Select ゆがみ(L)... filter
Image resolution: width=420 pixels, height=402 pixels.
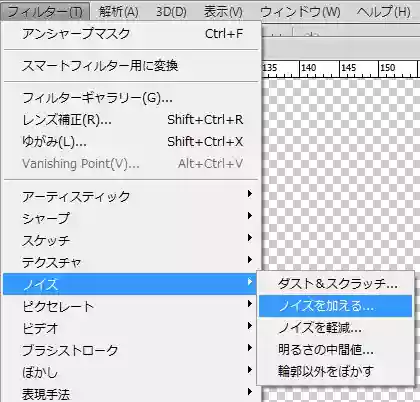click(131, 142)
